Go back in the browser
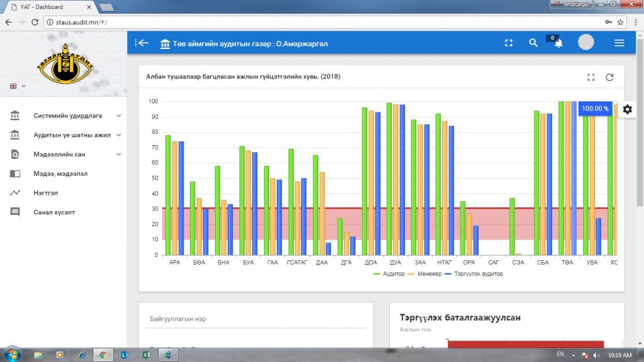The width and height of the screenshot is (644, 362). (x=9, y=22)
